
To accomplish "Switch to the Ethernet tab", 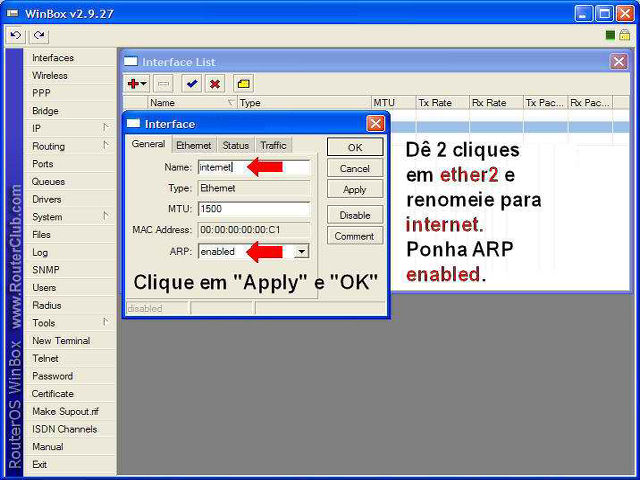I will click(193, 145).
